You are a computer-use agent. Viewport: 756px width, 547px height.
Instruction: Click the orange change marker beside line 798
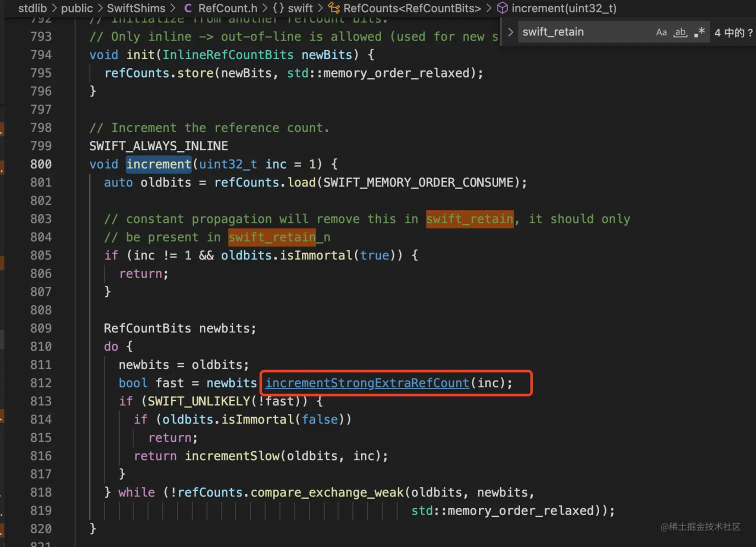click(1, 129)
